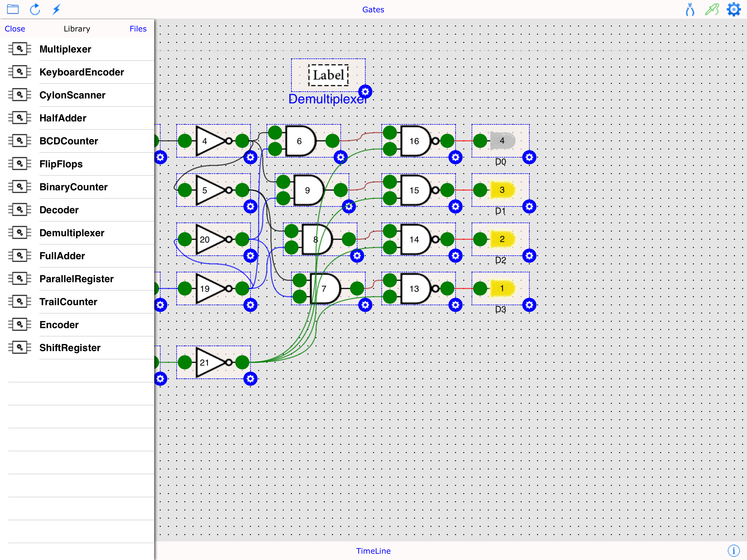Open settings gear of inverter gate 4

(x=250, y=157)
